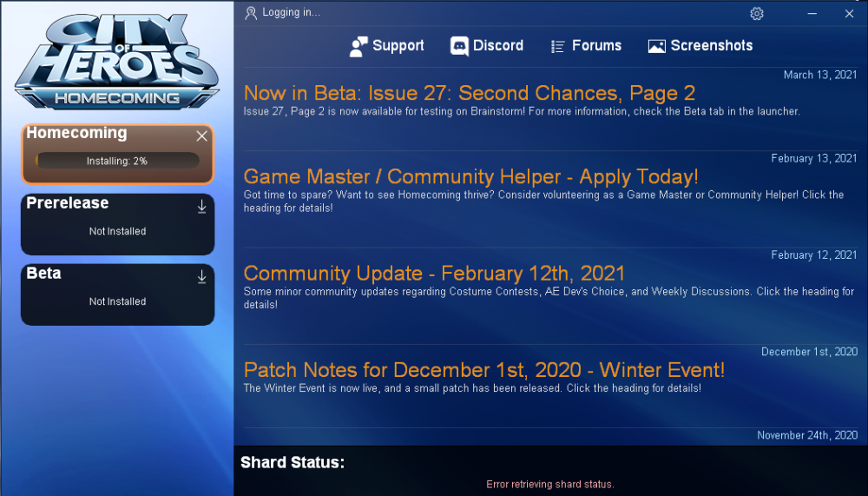Minimize the launcher window
The image size is (868, 496).
[x=812, y=13]
